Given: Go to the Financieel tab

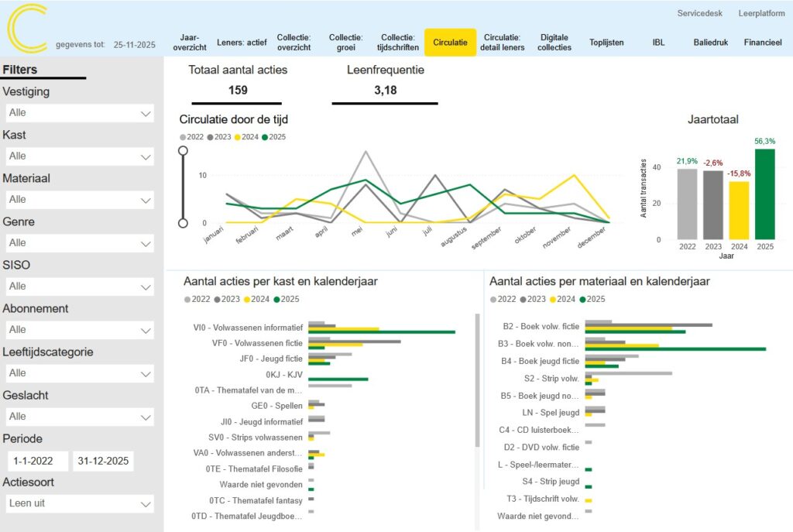Looking at the screenshot, I should pyautogui.click(x=763, y=43).
